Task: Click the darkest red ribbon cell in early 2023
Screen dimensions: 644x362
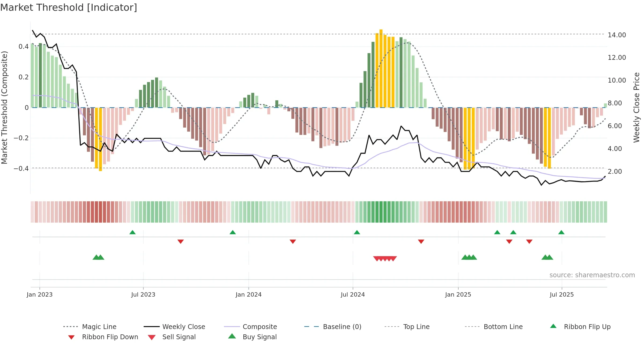Action: pyautogui.click(x=100, y=212)
